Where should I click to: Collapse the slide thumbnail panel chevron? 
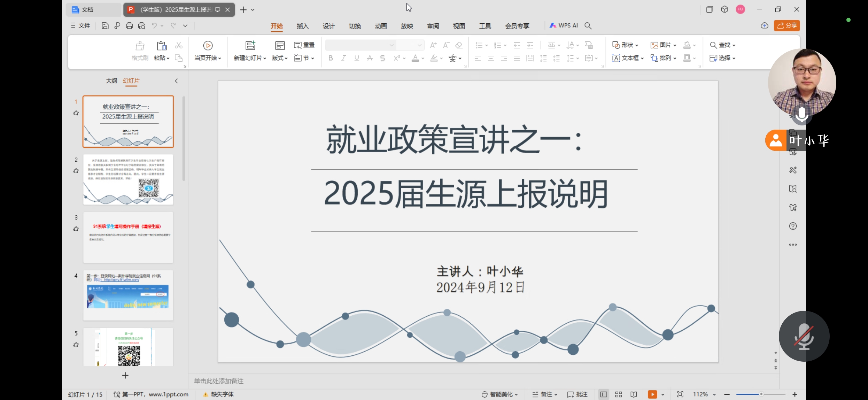[176, 81]
